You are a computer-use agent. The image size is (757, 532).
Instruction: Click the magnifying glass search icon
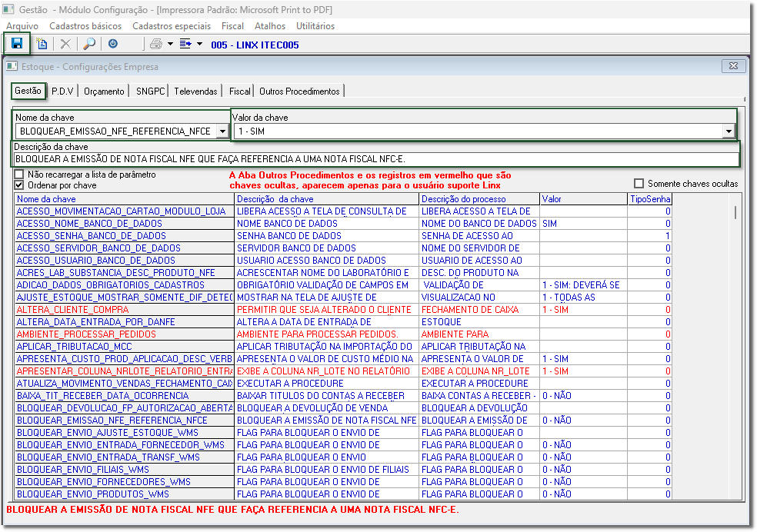(x=89, y=44)
